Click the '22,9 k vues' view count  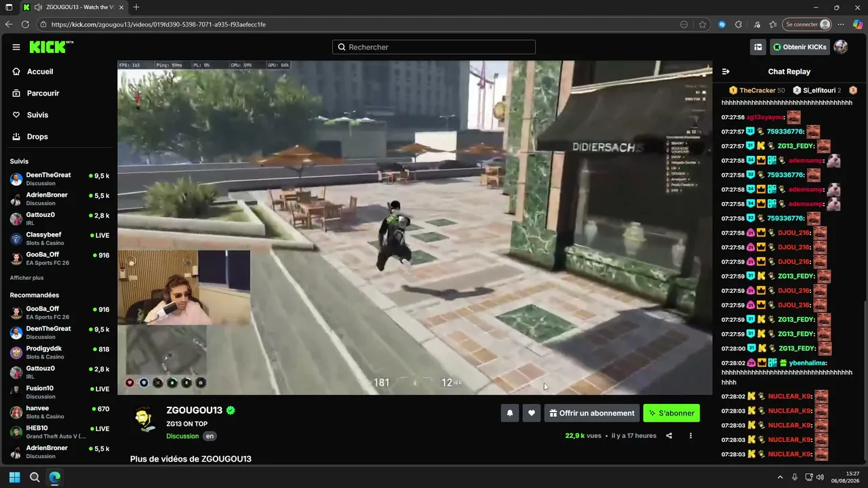pos(583,436)
